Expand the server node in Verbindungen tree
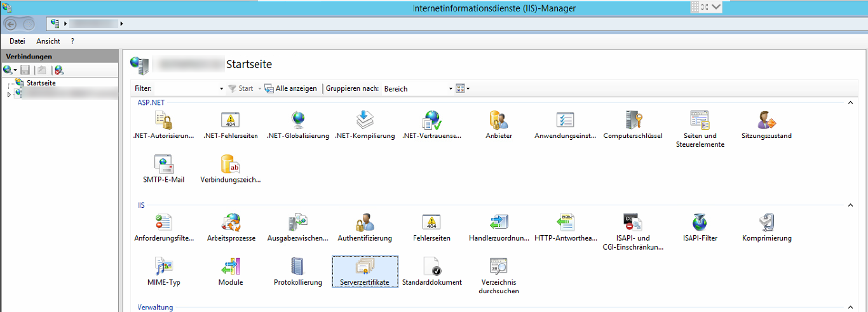Screen dimensions: 868x312 pyautogui.click(x=9, y=95)
